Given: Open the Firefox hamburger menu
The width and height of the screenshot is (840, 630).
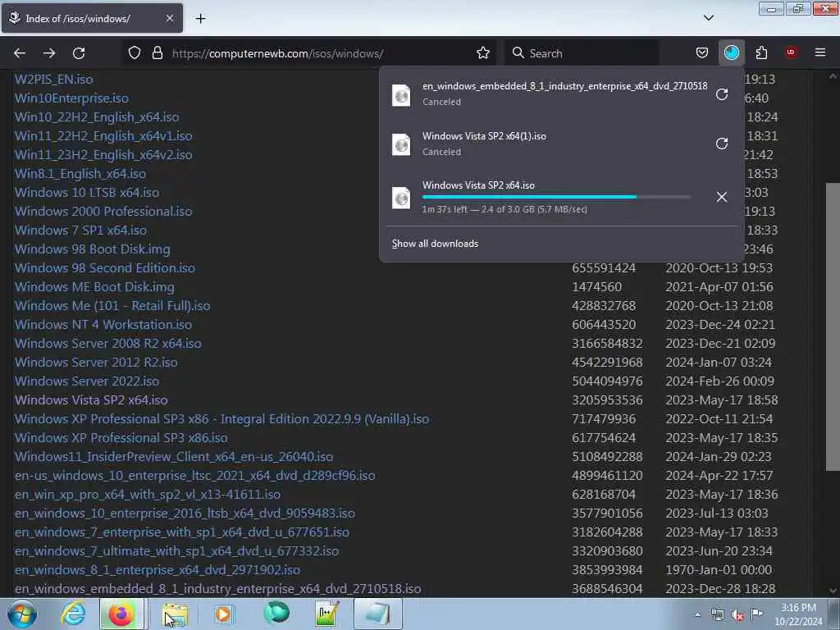Looking at the screenshot, I should [x=820, y=52].
